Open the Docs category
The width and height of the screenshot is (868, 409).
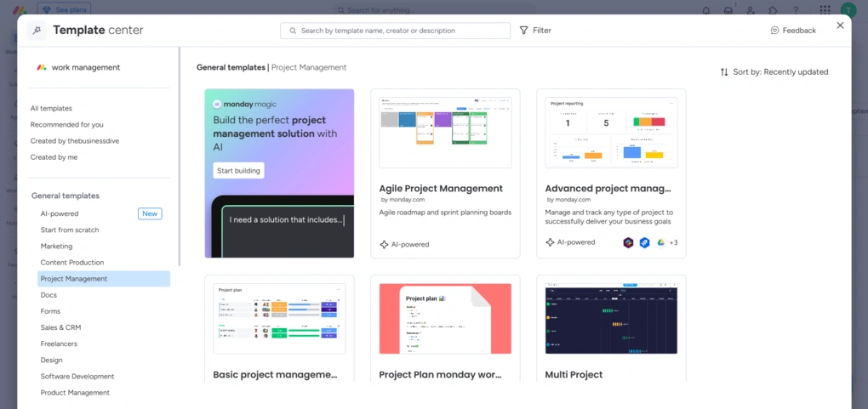pos(49,295)
